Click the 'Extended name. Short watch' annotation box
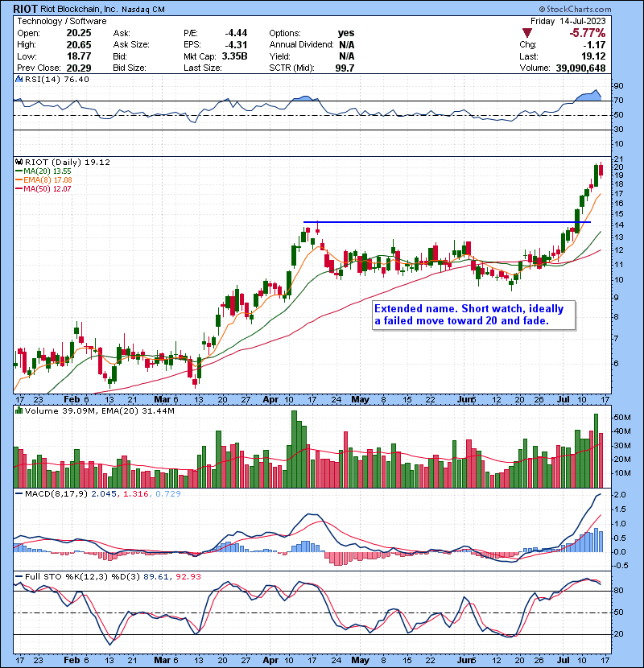Viewport: 644px width, 668px height. [473, 315]
